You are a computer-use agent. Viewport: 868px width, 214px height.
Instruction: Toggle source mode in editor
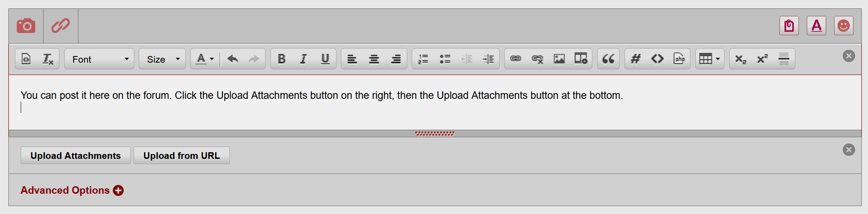coord(26,59)
